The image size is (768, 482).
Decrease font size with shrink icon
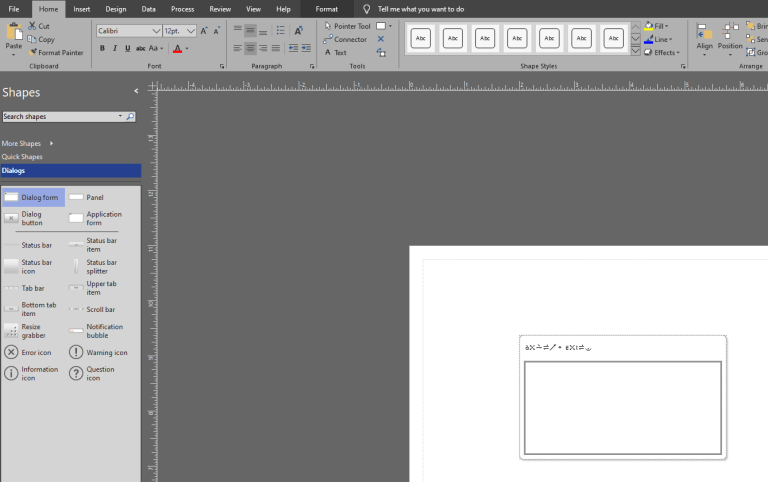click(x=216, y=31)
